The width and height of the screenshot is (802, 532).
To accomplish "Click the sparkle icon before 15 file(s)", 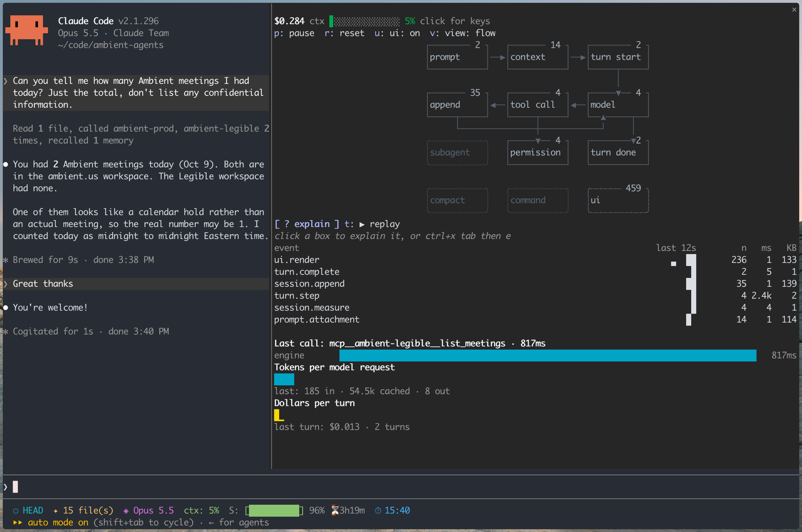I will (56, 511).
